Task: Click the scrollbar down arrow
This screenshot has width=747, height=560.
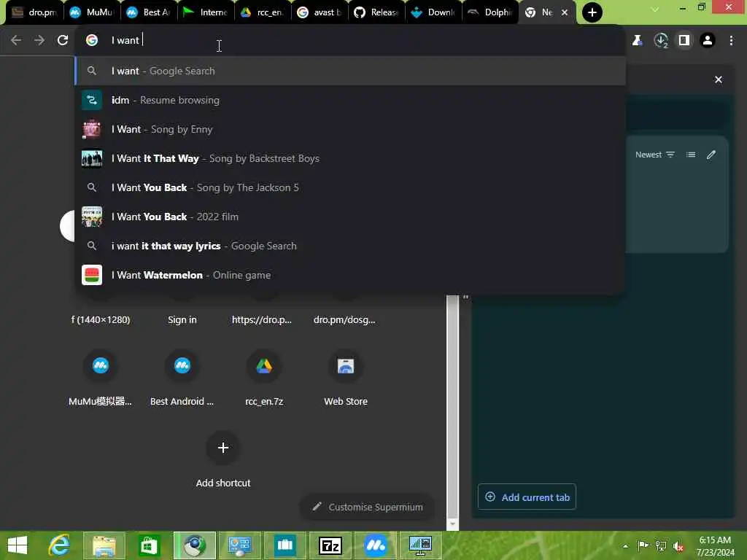Action: [452, 524]
